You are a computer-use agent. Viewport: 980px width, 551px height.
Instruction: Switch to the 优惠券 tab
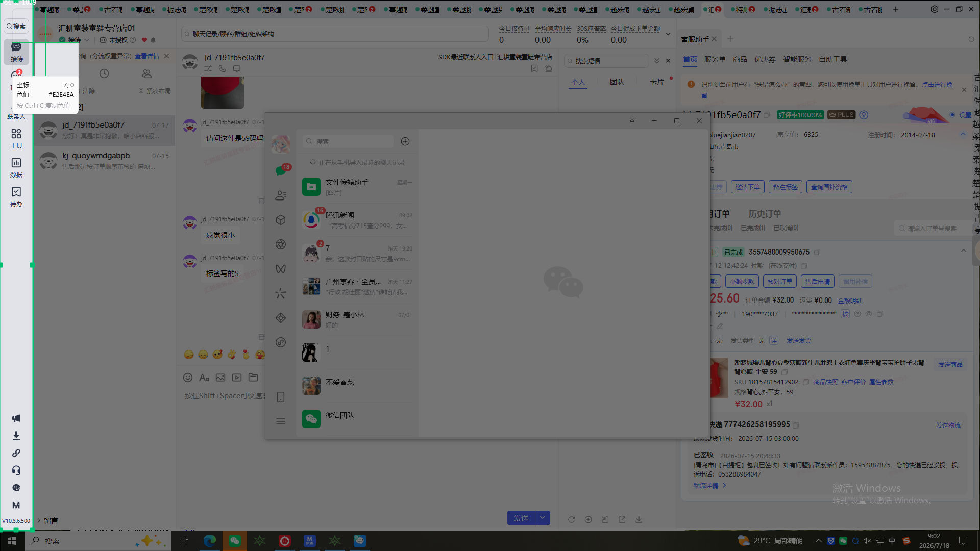pos(765,59)
